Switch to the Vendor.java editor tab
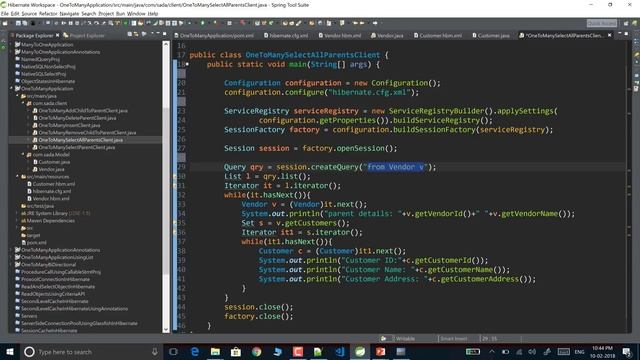640x360 pixels. 387,36
